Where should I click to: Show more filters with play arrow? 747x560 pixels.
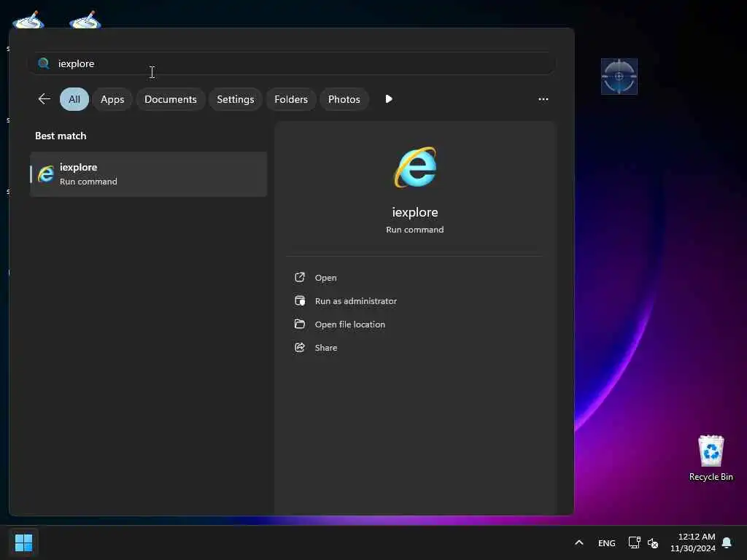click(389, 99)
